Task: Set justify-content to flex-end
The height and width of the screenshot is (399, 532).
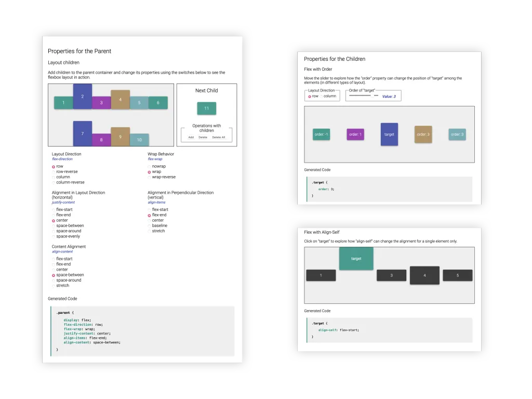Action: 54,215
